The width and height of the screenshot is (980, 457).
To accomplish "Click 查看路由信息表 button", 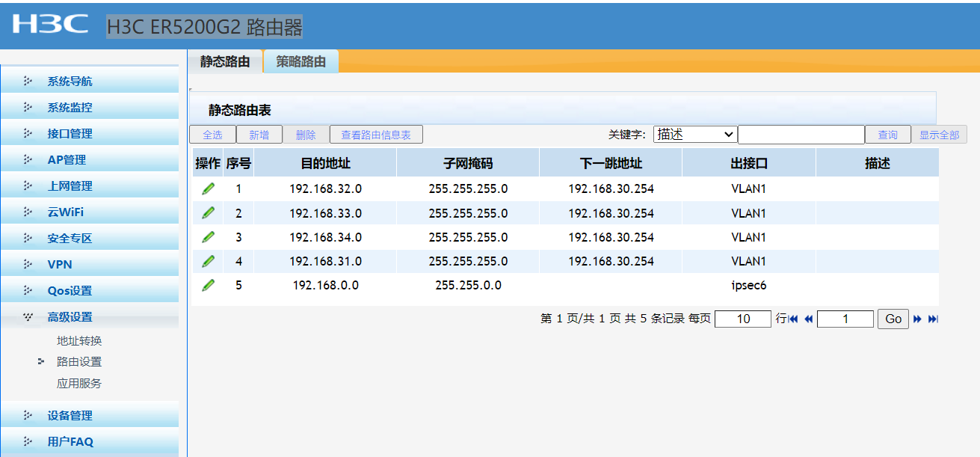I will point(376,135).
